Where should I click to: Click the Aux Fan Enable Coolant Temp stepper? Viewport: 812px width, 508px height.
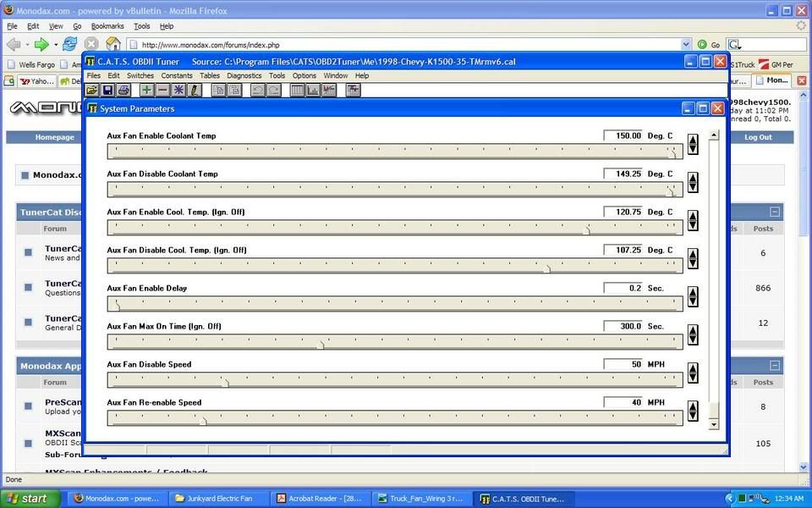(x=693, y=144)
